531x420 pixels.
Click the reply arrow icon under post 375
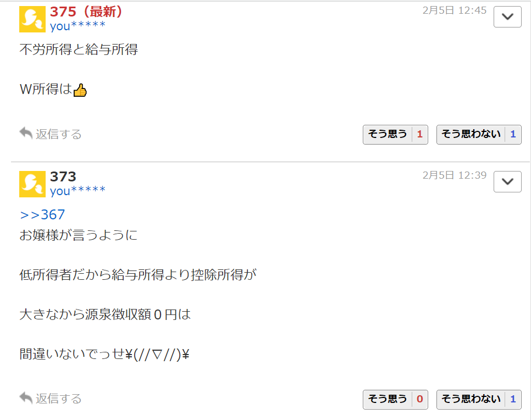(26, 133)
